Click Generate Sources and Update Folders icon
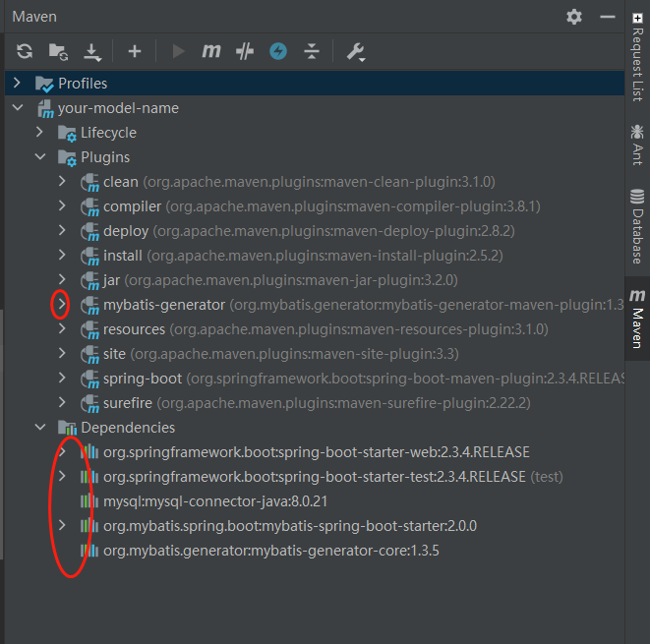 tap(58, 52)
